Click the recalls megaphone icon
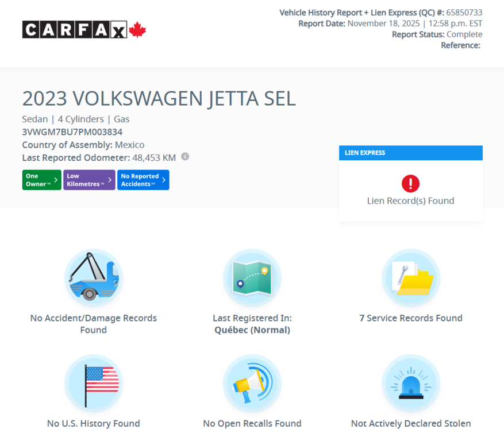The image size is (504, 441). click(252, 383)
